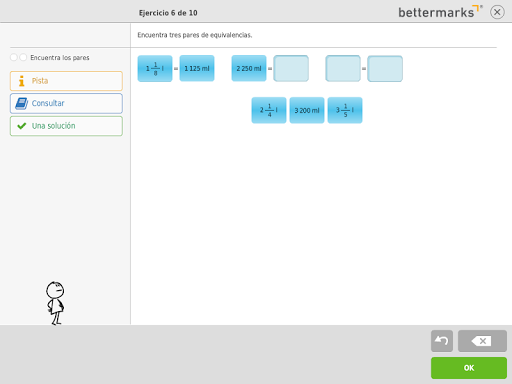
Task: Select the second progress circle indicator
Action: click(23, 57)
